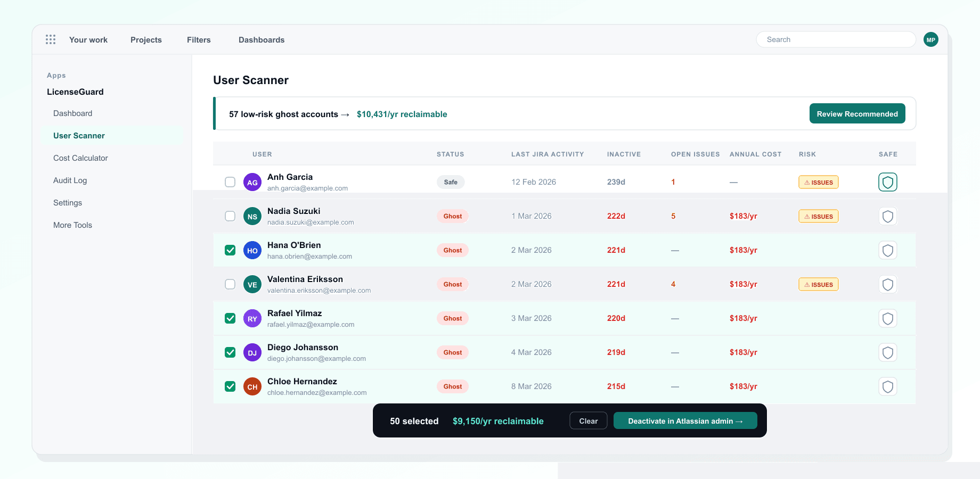Viewport: 980px width, 479px height.
Task: Focus the Search field
Action: [836, 39]
